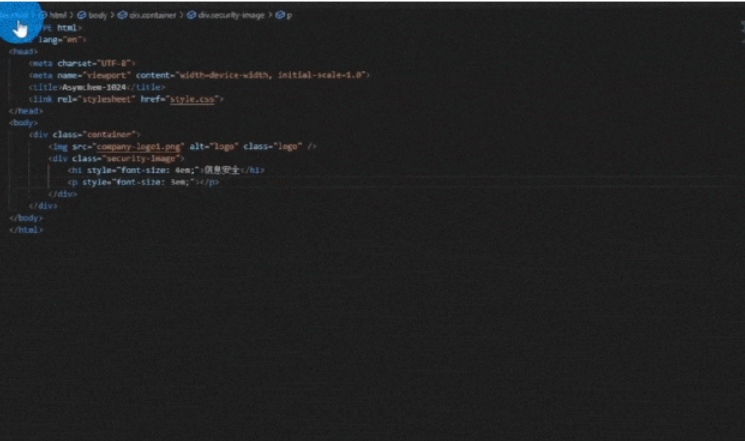Image resolution: width=745 pixels, height=441 pixels.
Task: Click the div.security-image symbol icon in breadcrumb
Action: tap(191, 16)
